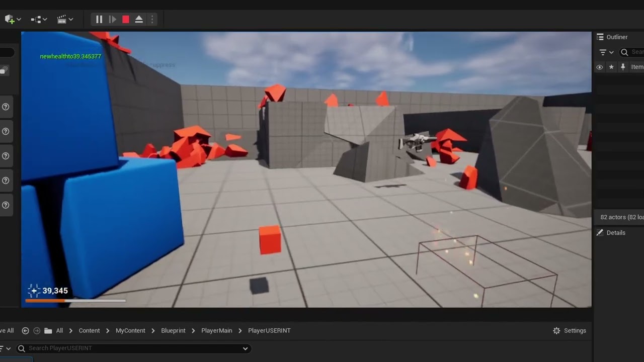Click the content browser folder icon

[48, 330]
